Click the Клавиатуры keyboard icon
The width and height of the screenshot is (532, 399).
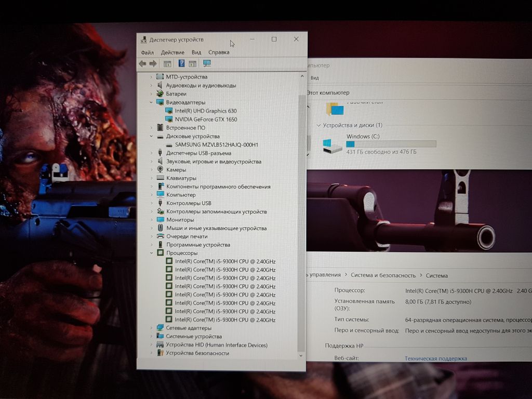point(161,178)
